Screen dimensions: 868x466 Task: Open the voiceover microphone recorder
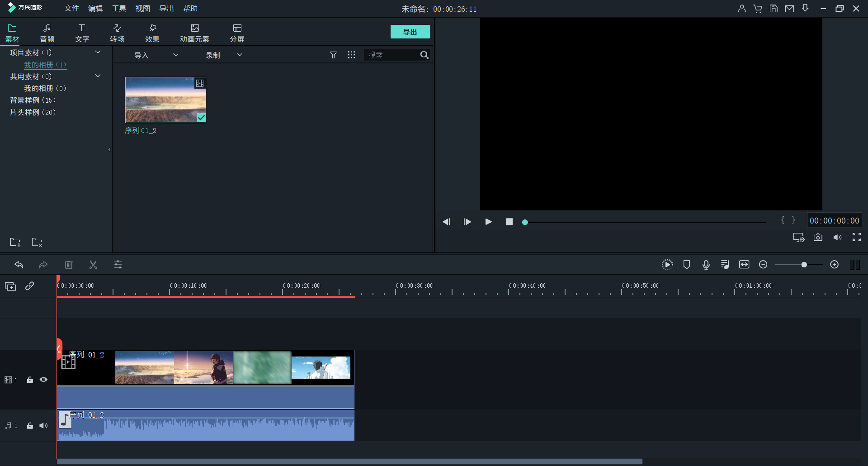pos(706,265)
